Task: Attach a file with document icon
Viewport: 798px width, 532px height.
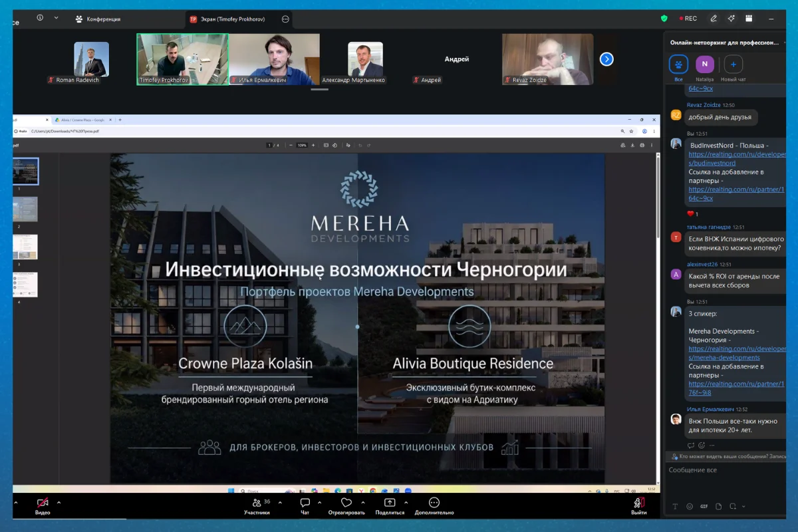Action: [718, 507]
